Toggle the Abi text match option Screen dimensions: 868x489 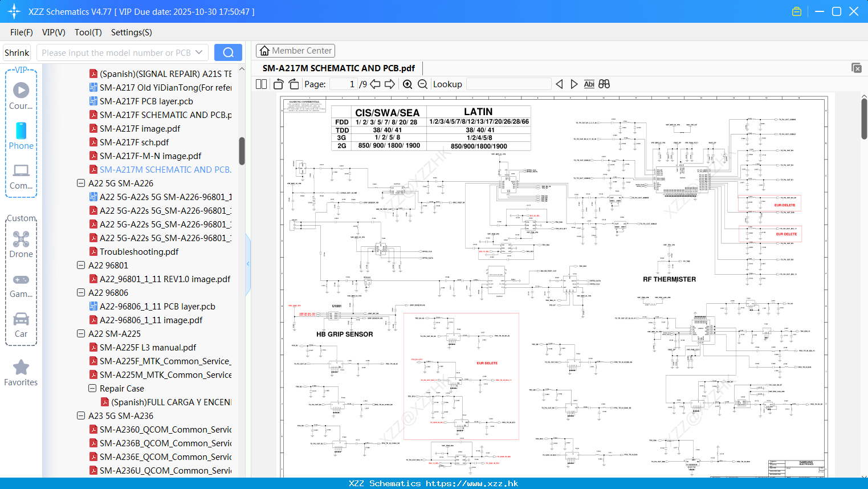589,84
